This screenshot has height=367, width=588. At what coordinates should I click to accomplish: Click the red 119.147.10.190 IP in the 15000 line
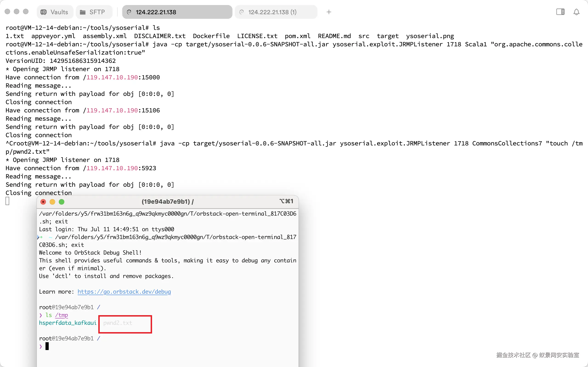(x=112, y=77)
